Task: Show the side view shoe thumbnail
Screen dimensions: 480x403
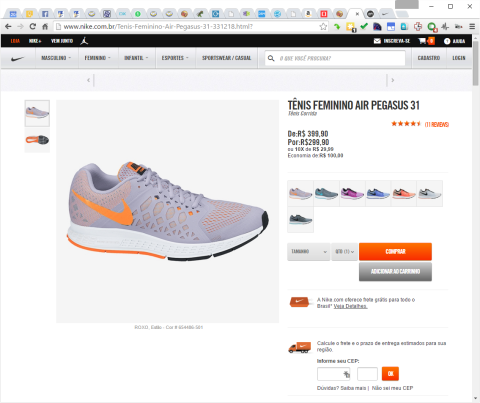Action: (x=37, y=113)
